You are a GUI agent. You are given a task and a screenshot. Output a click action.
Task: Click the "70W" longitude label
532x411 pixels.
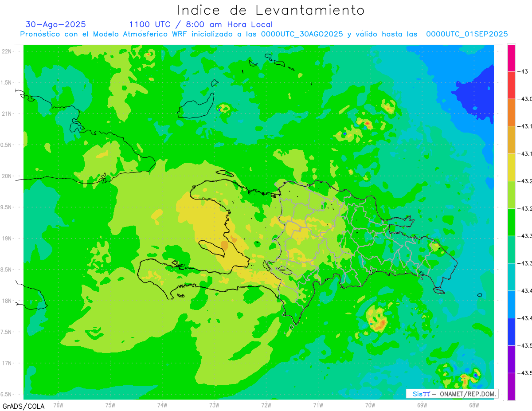pos(370,405)
